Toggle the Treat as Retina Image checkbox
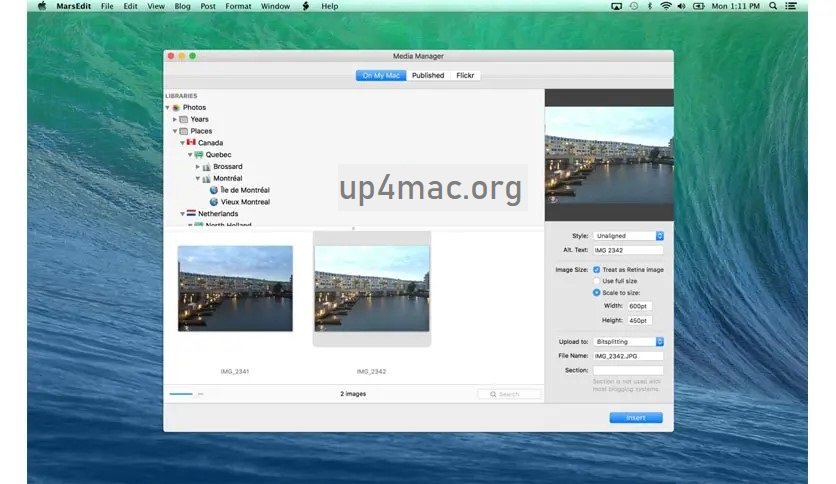Image resolution: width=836 pixels, height=484 pixels. click(597, 269)
